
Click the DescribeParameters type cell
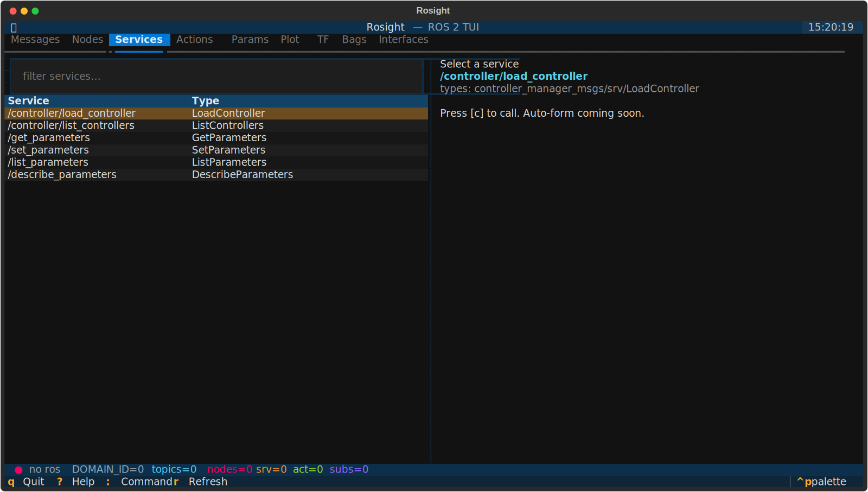point(242,175)
